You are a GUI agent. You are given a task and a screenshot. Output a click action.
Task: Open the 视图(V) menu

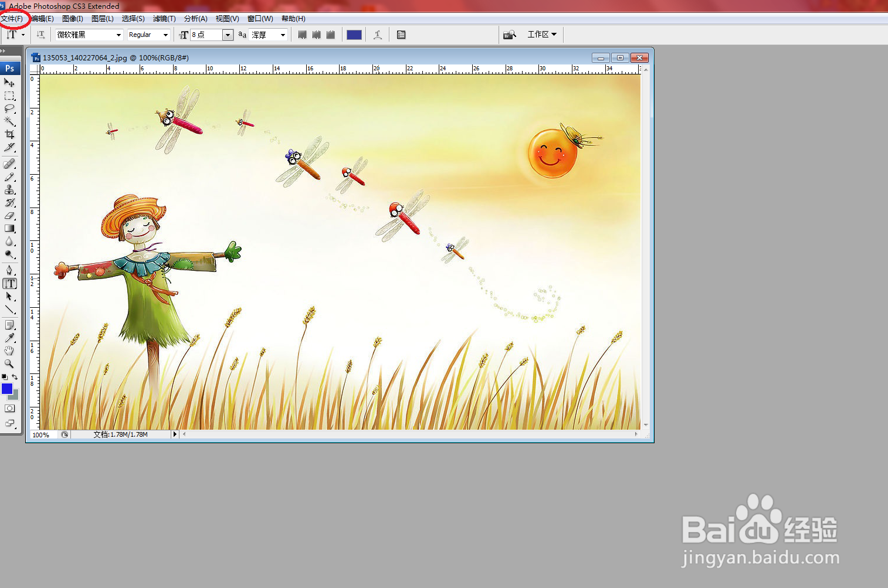[x=228, y=19]
